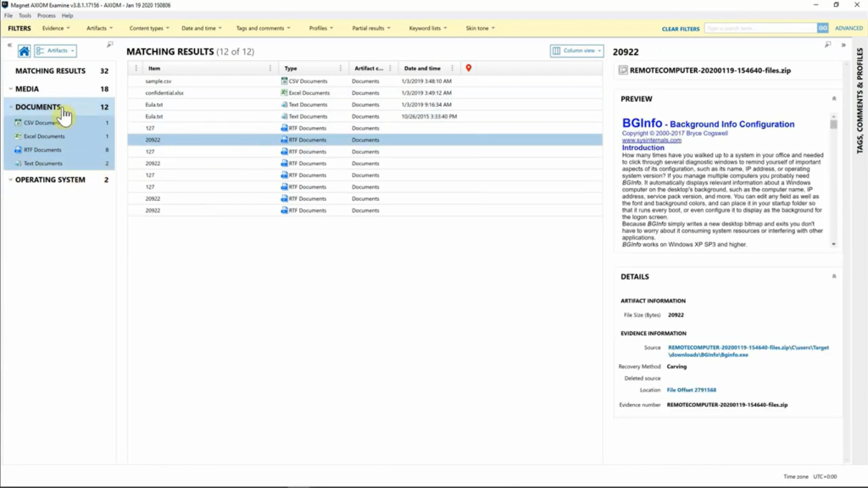Click the pin icon above the artifacts tree
The height and width of the screenshot is (488, 868).
109,45
